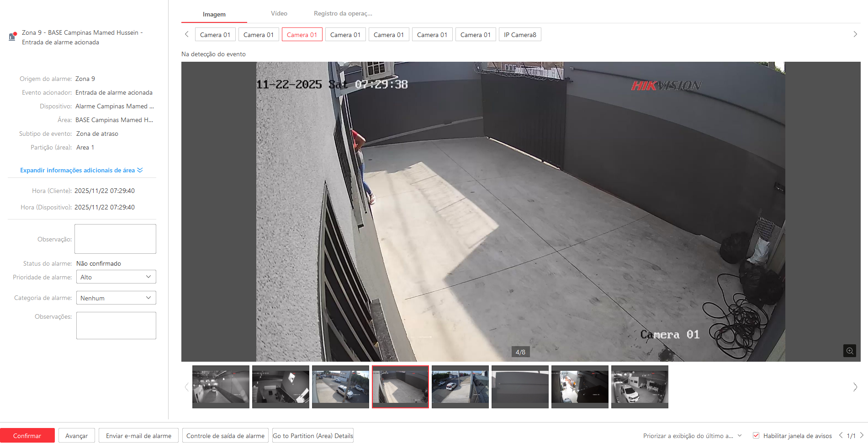Go to previous alarm page arrow
Image resolution: width=868 pixels, height=444 pixels.
(x=841, y=435)
